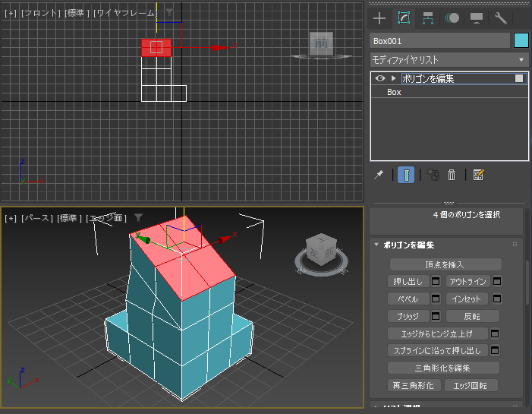Click the 反転 button
The height and width of the screenshot is (414, 532).
tap(472, 316)
